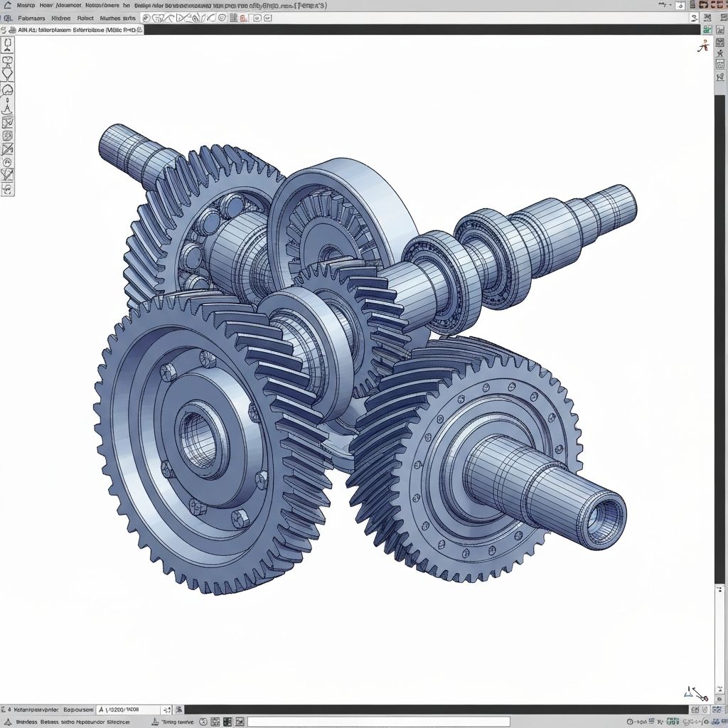Image resolution: width=728 pixels, height=728 pixels.
Task: Click the right vertical scrollbar
Action: 719,355
